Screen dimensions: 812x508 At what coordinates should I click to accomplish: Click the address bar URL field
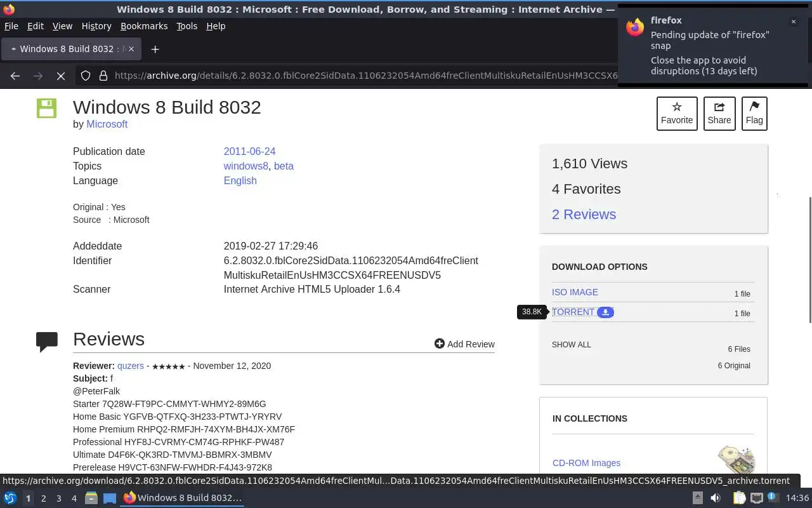point(365,76)
